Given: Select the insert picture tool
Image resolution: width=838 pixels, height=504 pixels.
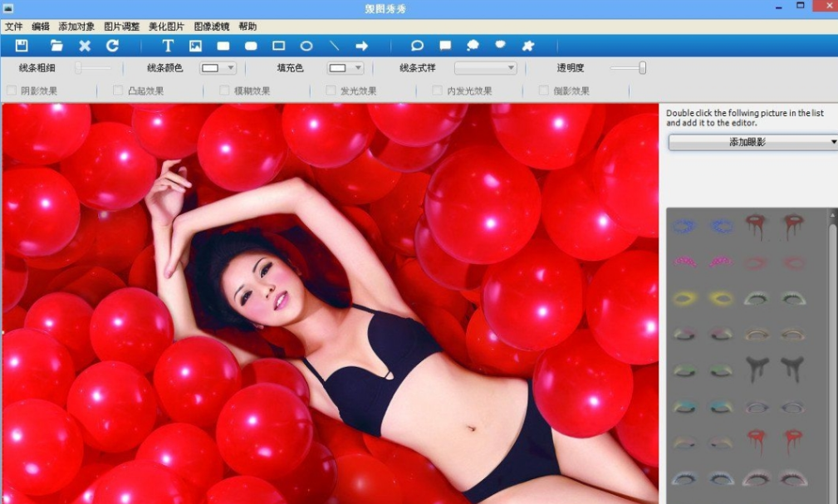Looking at the screenshot, I should pyautogui.click(x=196, y=46).
